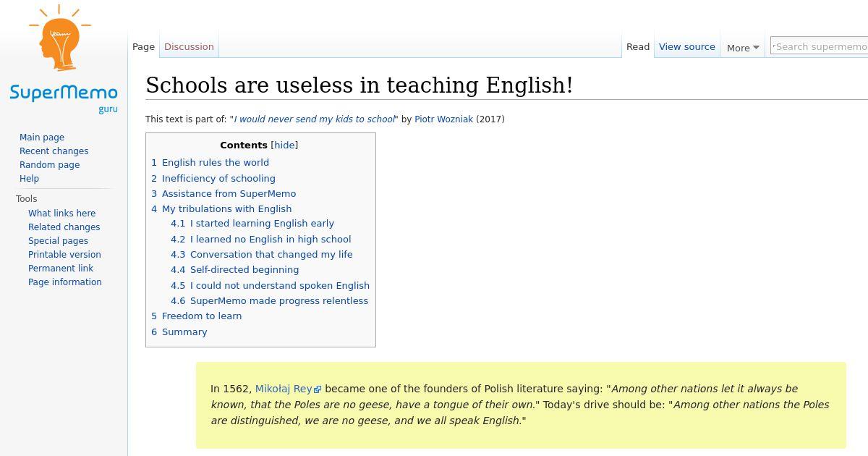The height and width of the screenshot is (456, 868).
Task: Follow the Mikołaj Rey link
Action: 284,389
